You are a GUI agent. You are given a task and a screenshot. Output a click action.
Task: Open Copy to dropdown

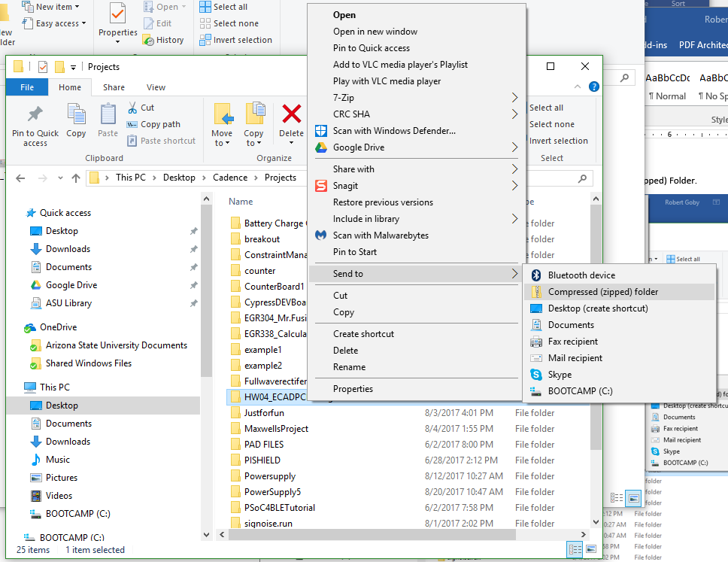253,138
